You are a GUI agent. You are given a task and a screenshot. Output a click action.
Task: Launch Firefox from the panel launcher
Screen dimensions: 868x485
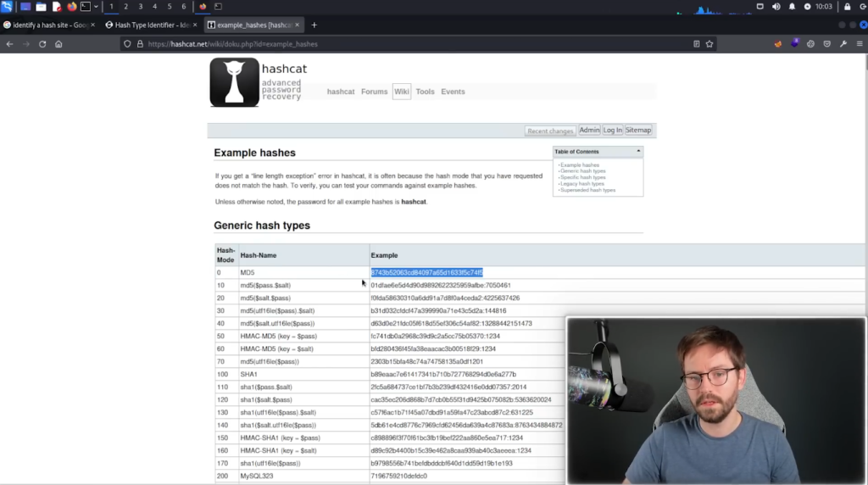[71, 7]
